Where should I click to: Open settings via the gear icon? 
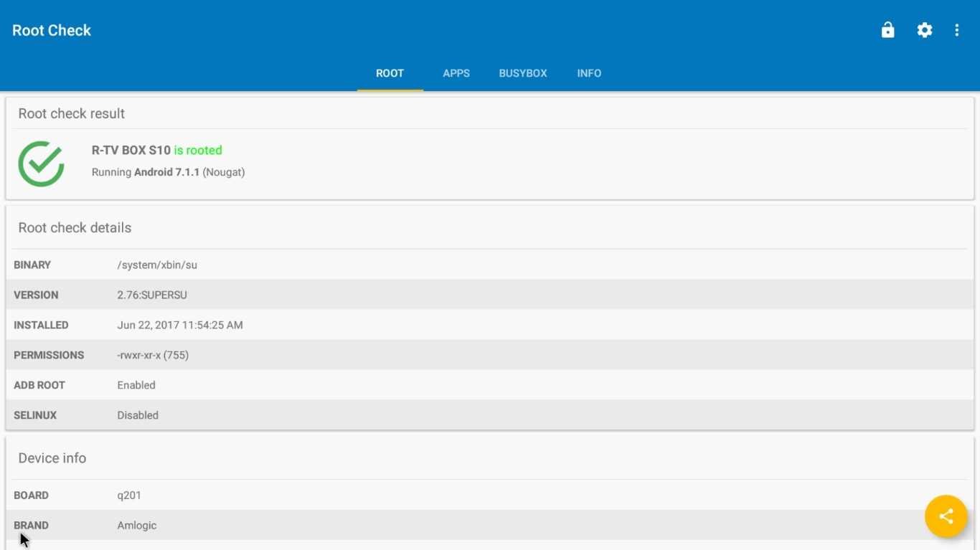point(925,30)
